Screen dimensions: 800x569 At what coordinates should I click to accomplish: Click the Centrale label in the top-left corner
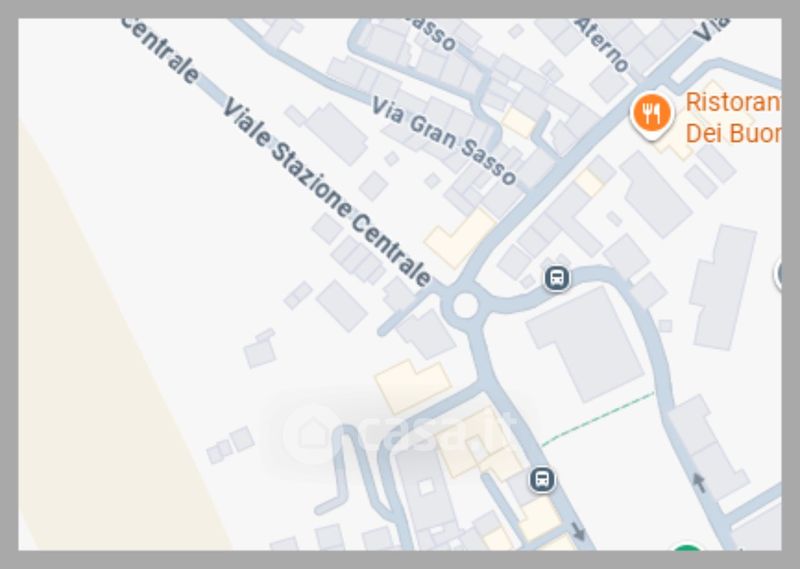coord(160,51)
